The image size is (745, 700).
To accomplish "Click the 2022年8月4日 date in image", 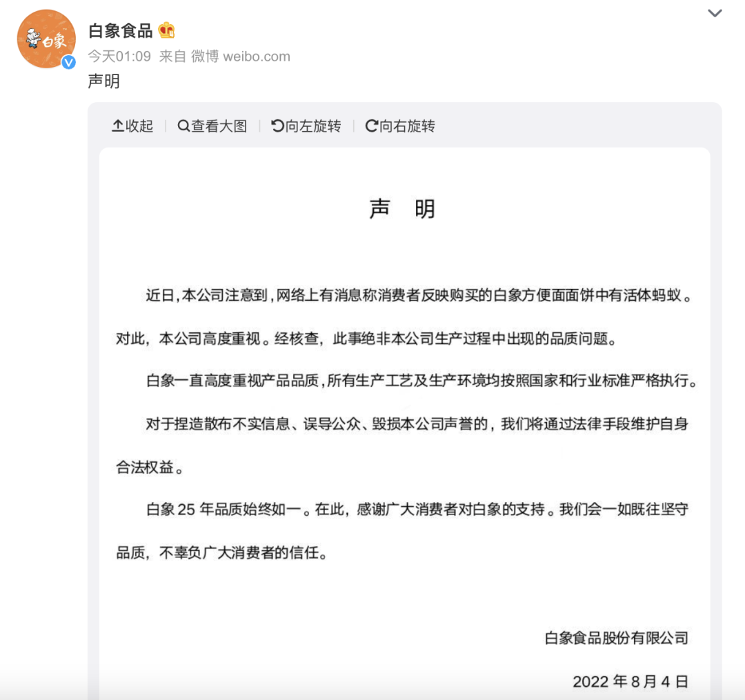I will pyautogui.click(x=630, y=681).
